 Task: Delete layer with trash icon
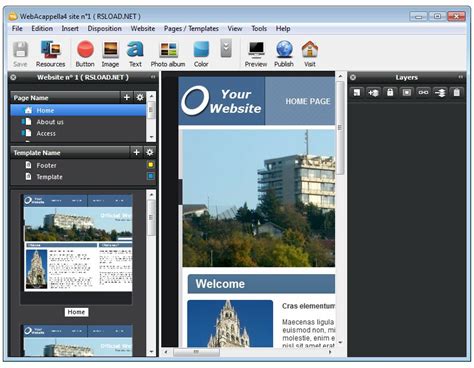457,92
